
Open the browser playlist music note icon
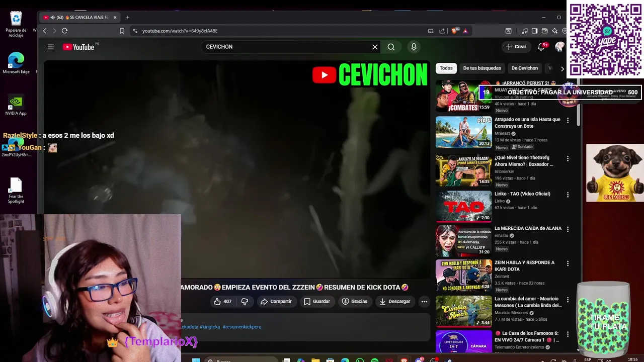[525, 31]
